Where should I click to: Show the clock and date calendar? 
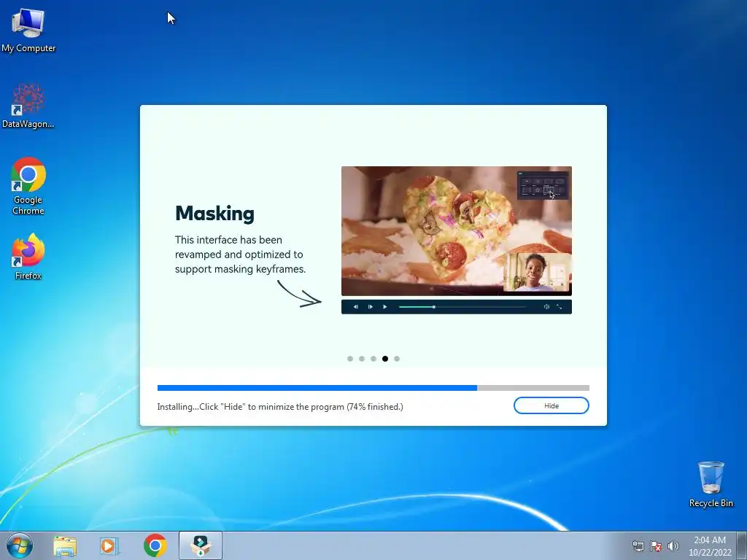point(710,546)
